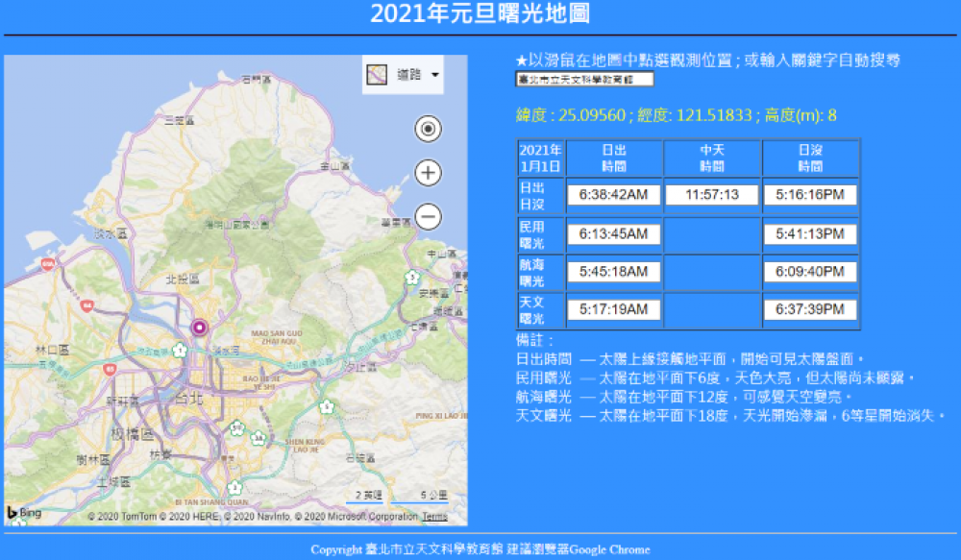Click highway 1 shield near Taipei
The width and height of the screenshot is (961, 560).
[x=181, y=350]
